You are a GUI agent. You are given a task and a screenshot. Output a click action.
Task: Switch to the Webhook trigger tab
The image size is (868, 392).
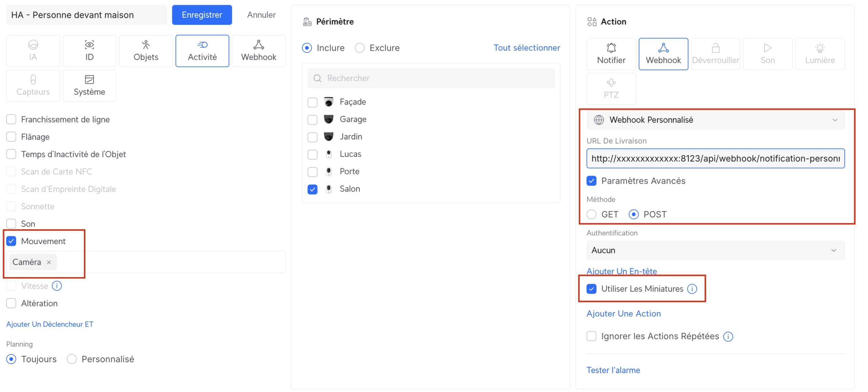[x=259, y=51]
